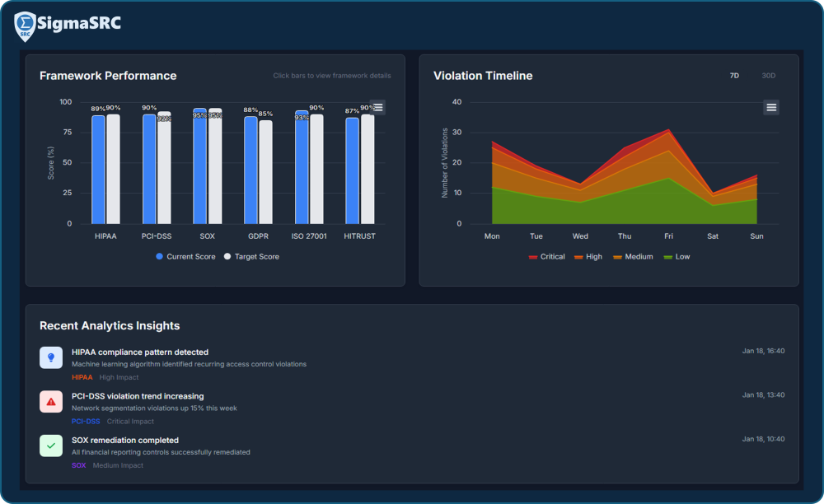Click the HIPAA target score white bar

113,169
